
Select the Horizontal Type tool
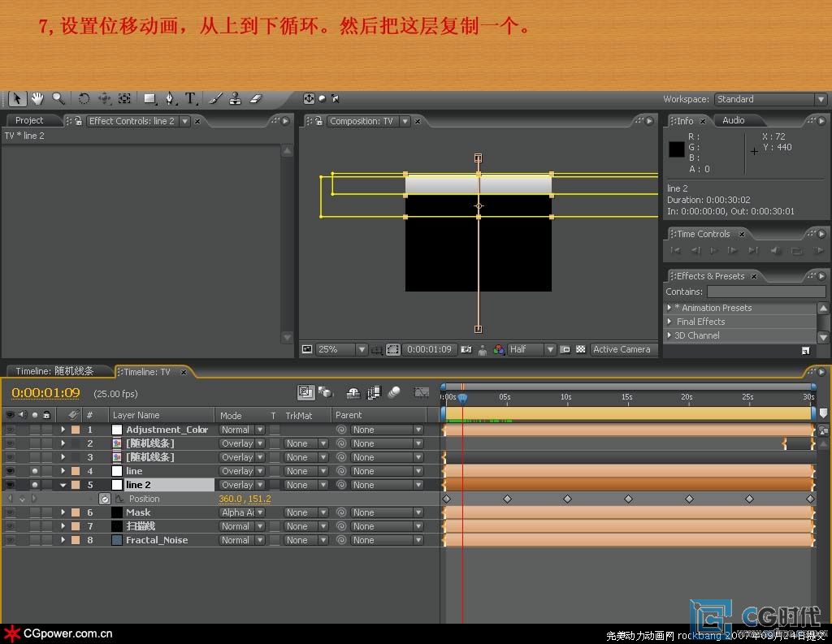[190, 98]
